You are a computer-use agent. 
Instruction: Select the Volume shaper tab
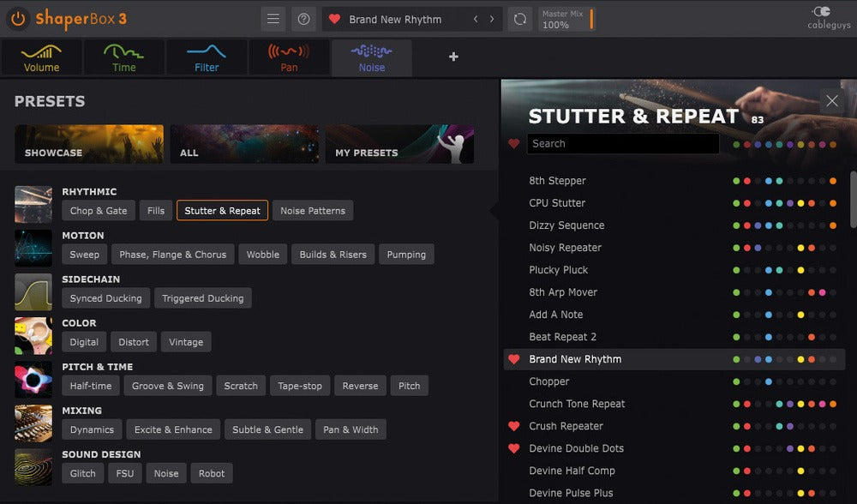pyautogui.click(x=41, y=57)
